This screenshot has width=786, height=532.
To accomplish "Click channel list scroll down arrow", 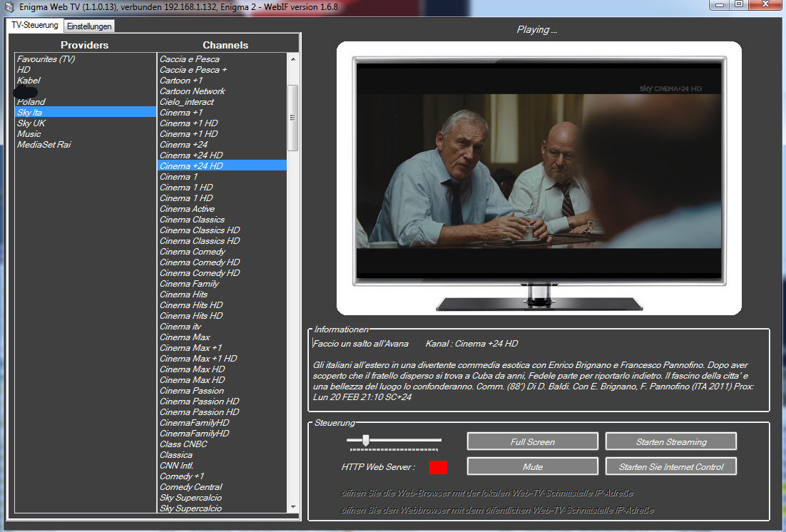I will click(292, 507).
